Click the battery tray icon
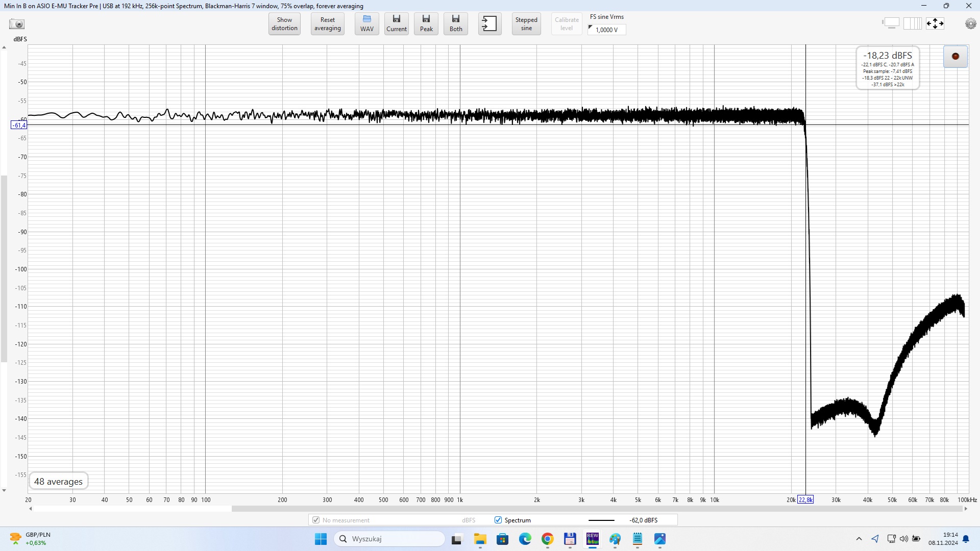The width and height of the screenshot is (980, 551). coord(916,539)
